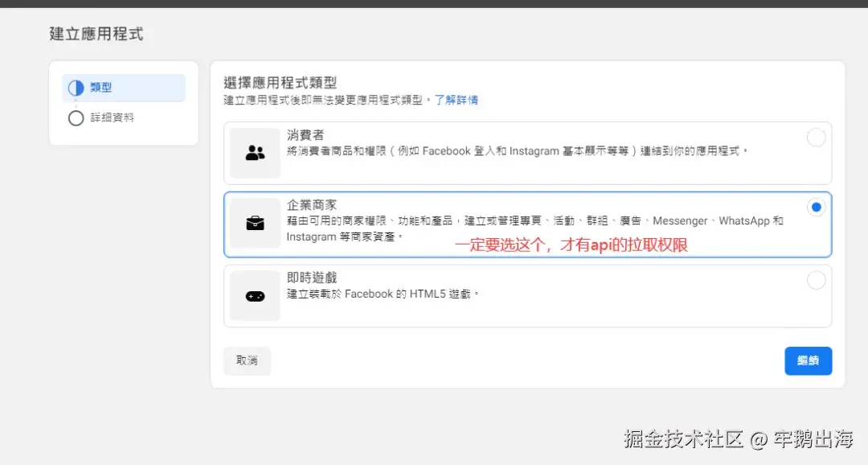Click the empty circle icon beside 詳細資料

(x=76, y=118)
